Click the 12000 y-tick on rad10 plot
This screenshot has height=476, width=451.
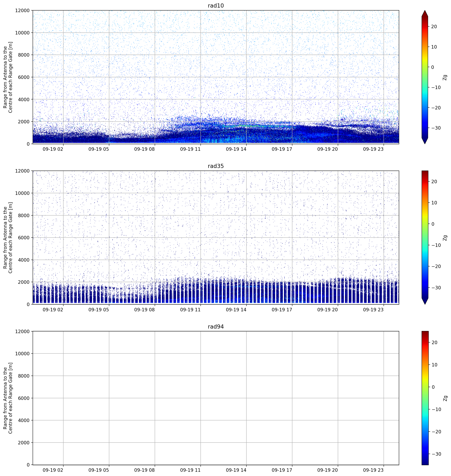point(22,10)
